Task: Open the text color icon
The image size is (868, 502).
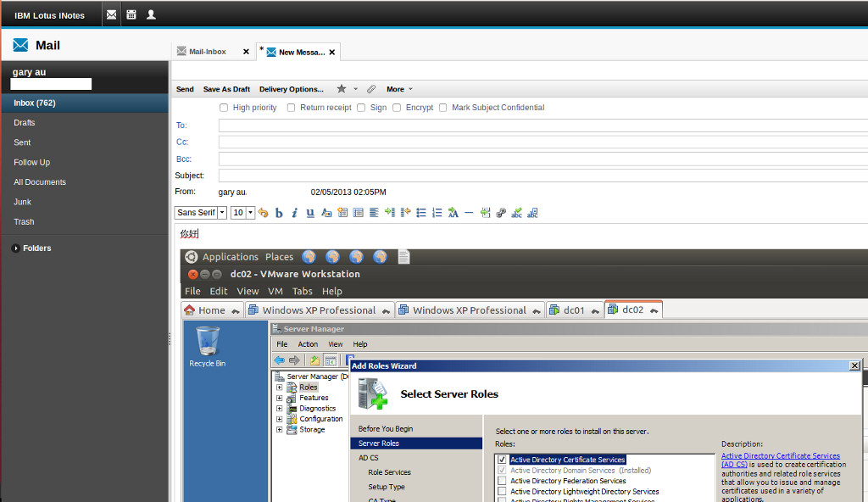Action: pos(326,213)
